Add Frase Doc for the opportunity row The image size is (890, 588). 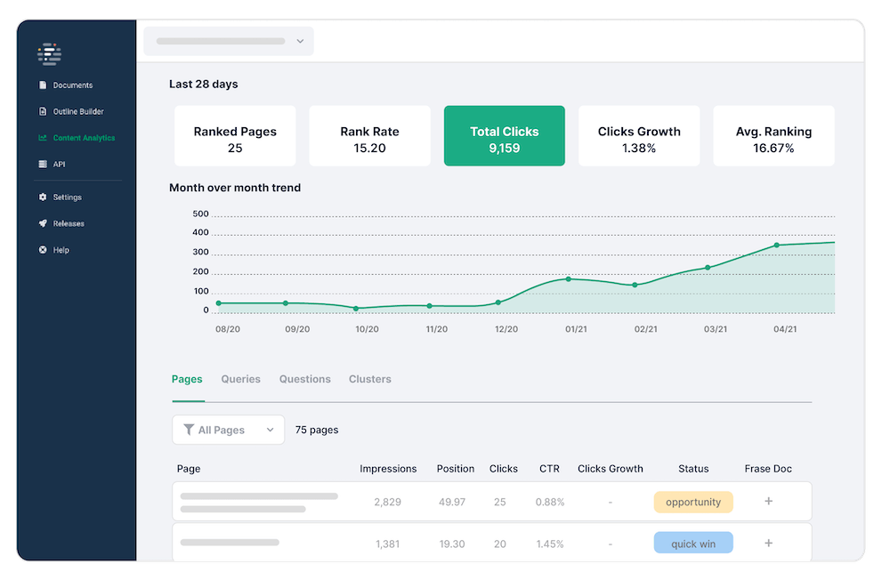769,501
